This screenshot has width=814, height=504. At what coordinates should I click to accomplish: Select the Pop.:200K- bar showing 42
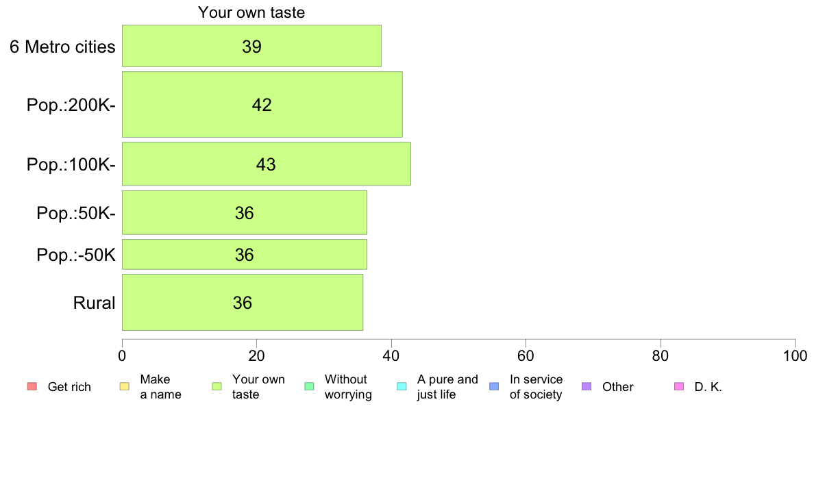[262, 104]
